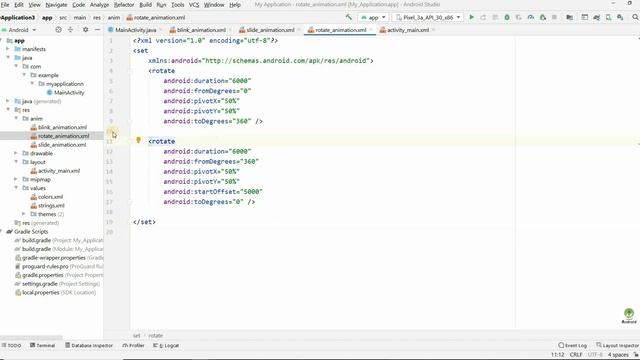
Task: Open the Event Log
Action: pyautogui.click(x=573, y=345)
